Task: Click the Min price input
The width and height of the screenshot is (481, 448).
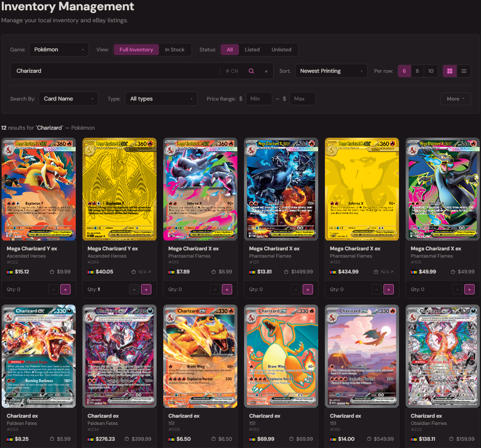Action: point(259,98)
